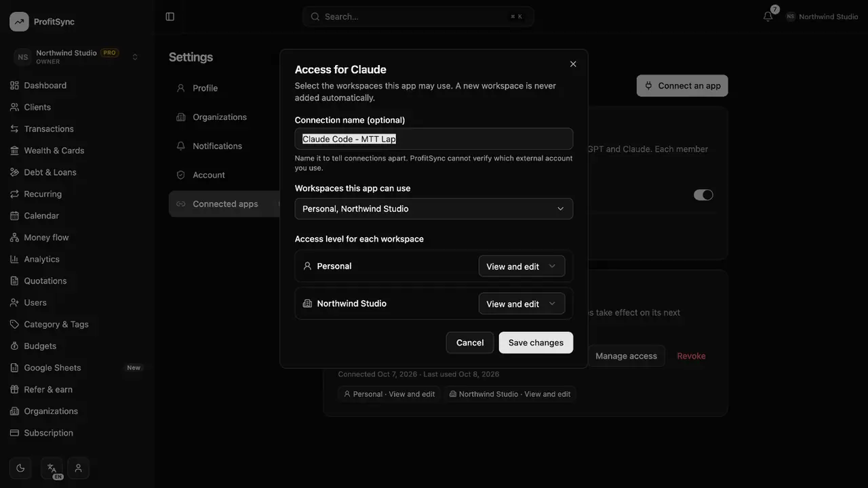This screenshot has width=868, height=488.
Task: Click the Dashboard icon in sidebar
Action: (14, 85)
